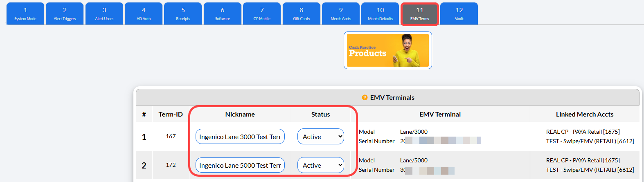Open the Software tab
Image resolution: width=644 pixels, height=182 pixels.
223,13
